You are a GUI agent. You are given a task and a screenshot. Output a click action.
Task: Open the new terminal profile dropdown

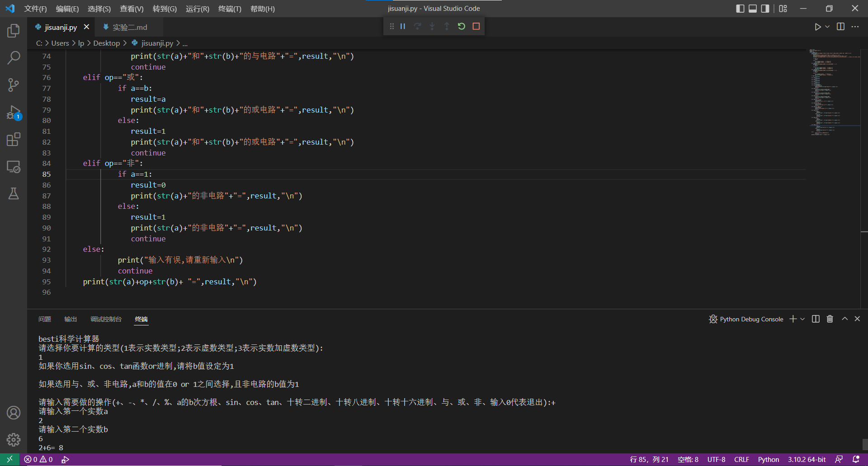click(802, 319)
